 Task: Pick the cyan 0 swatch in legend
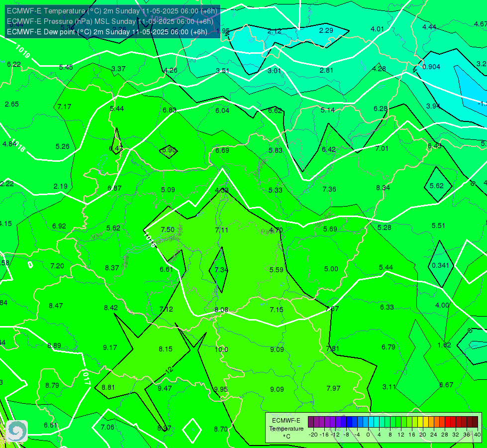coord(371,422)
